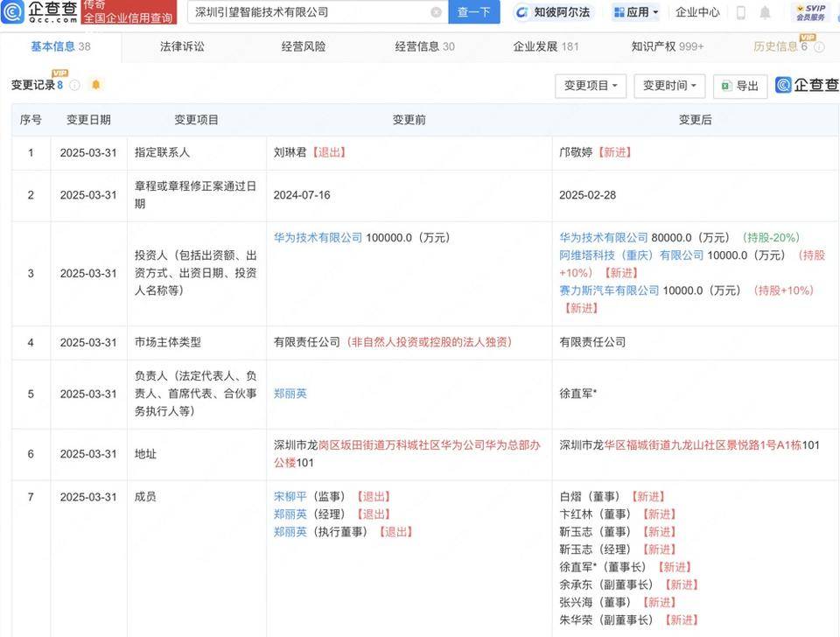Click 变更前 column header
Screen dimensions: 840x637
tap(409, 120)
